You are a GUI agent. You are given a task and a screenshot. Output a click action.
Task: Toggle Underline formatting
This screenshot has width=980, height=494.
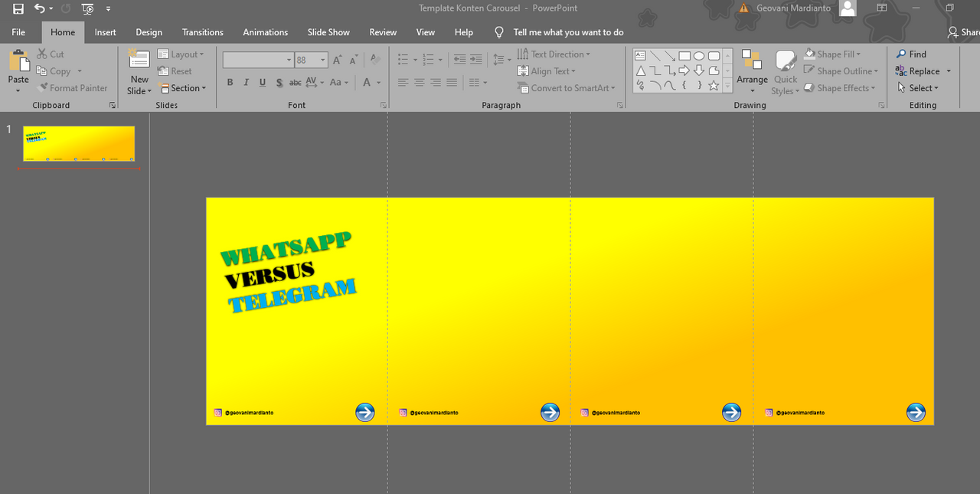263,83
